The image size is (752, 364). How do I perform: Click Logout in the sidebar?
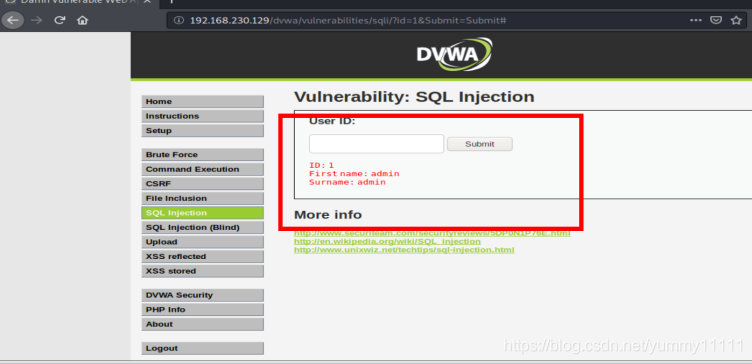coord(202,348)
